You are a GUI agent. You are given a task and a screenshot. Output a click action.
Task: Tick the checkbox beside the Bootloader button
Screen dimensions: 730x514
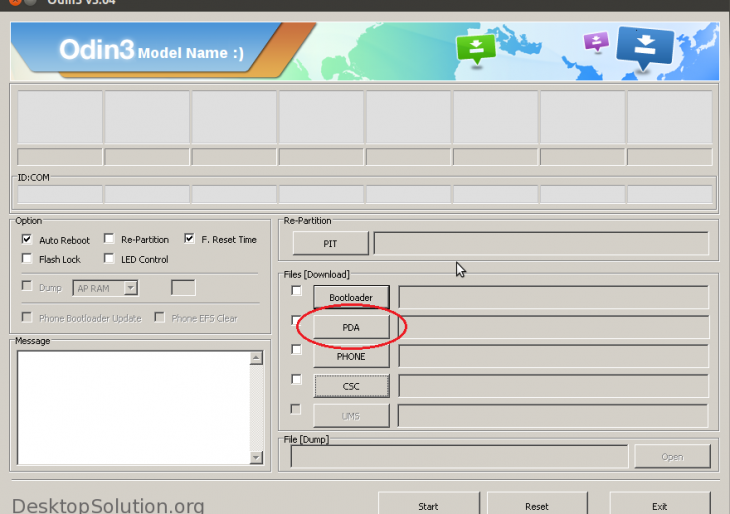pyautogui.click(x=296, y=291)
